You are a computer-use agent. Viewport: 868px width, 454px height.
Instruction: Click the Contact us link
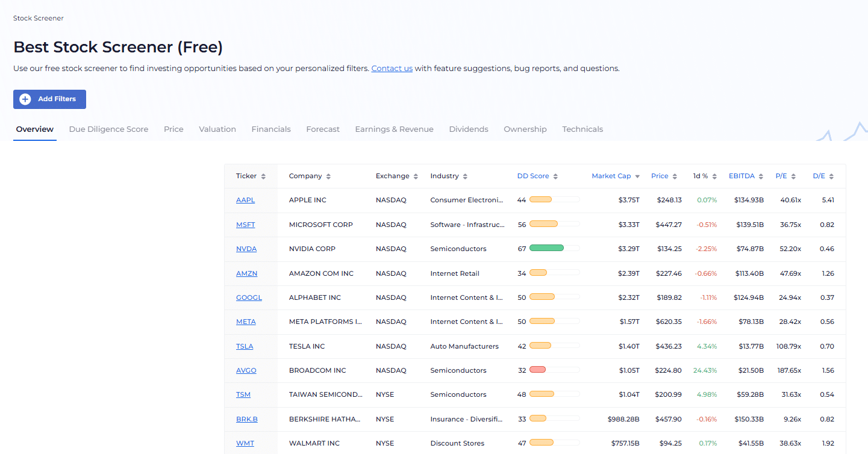click(x=392, y=69)
